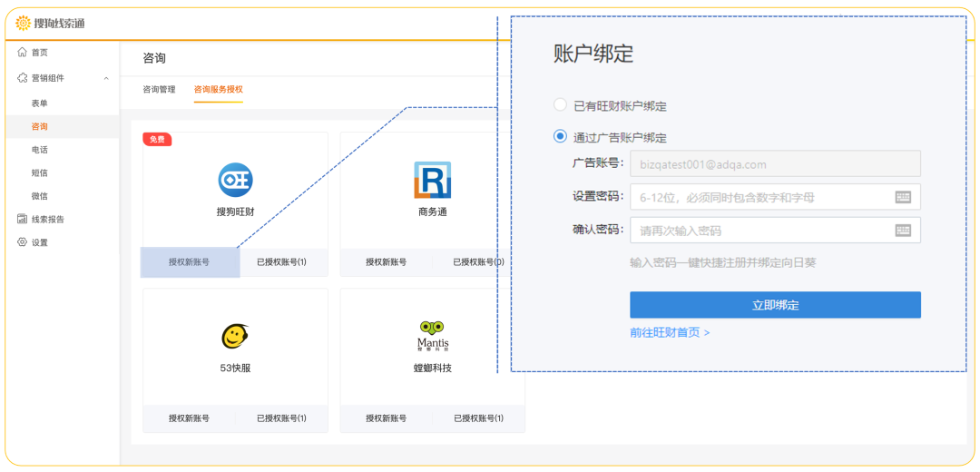Click the 线索报告 chart icon
This screenshot has height=472, width=980.
[x=23, y=220]
